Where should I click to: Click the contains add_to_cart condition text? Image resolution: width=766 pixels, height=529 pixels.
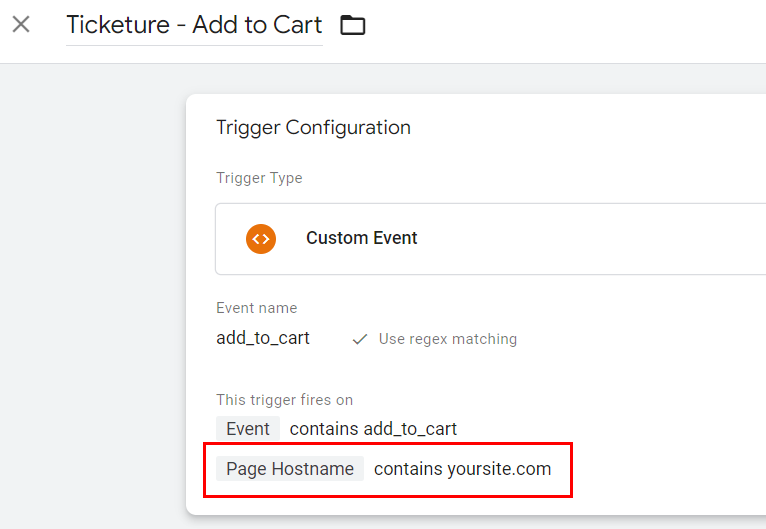(x=373, y=429)
